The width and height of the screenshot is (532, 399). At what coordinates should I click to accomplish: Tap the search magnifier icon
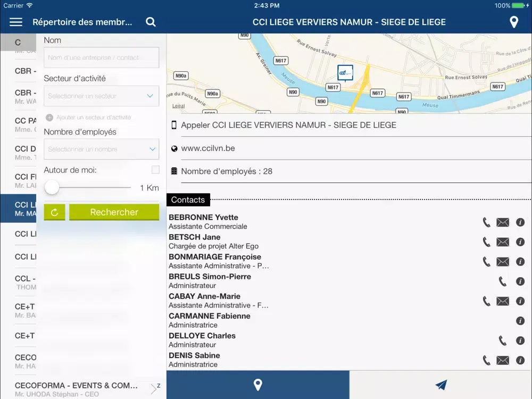click(x=151, y=22)
